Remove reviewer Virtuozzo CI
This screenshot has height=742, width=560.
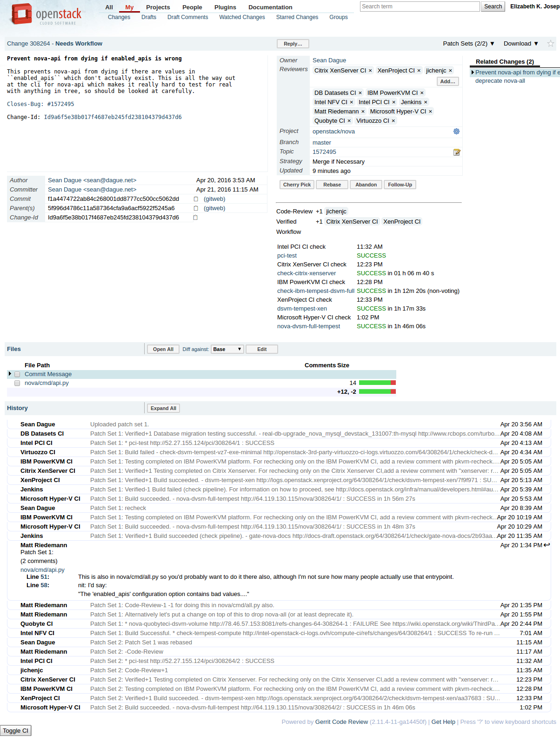(x=393, y=121)
